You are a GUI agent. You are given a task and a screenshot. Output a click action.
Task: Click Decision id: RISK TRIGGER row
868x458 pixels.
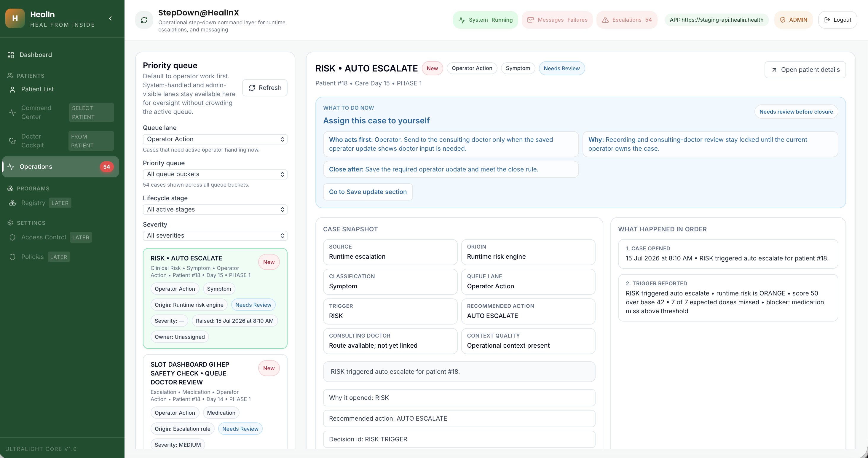click(459, 439)
